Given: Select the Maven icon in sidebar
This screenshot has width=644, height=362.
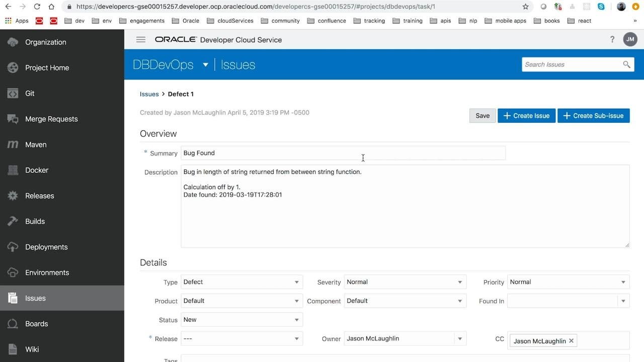Looking at the screenshot, I should (x=13, y=145).
